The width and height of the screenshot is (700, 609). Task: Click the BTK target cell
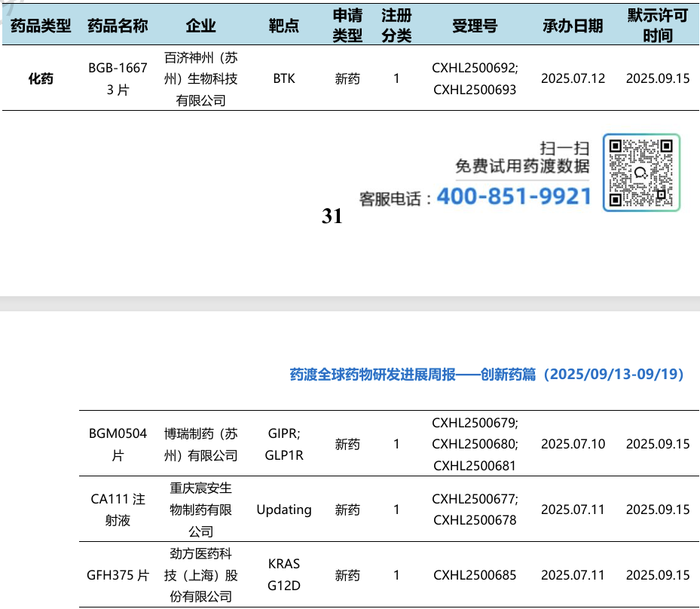(284, 78)
